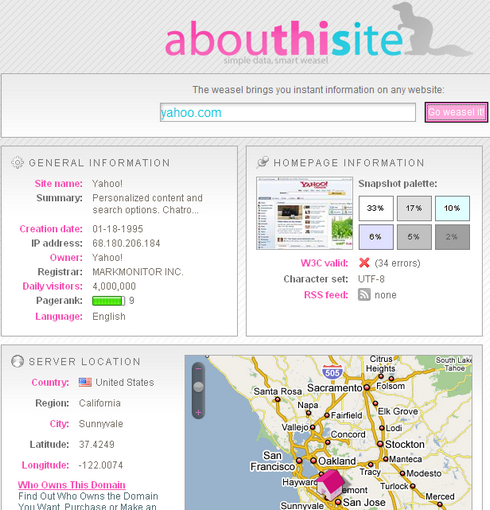Click the website address input field
The width and height of the screenshot is (490, 510).
pos(288,112)
